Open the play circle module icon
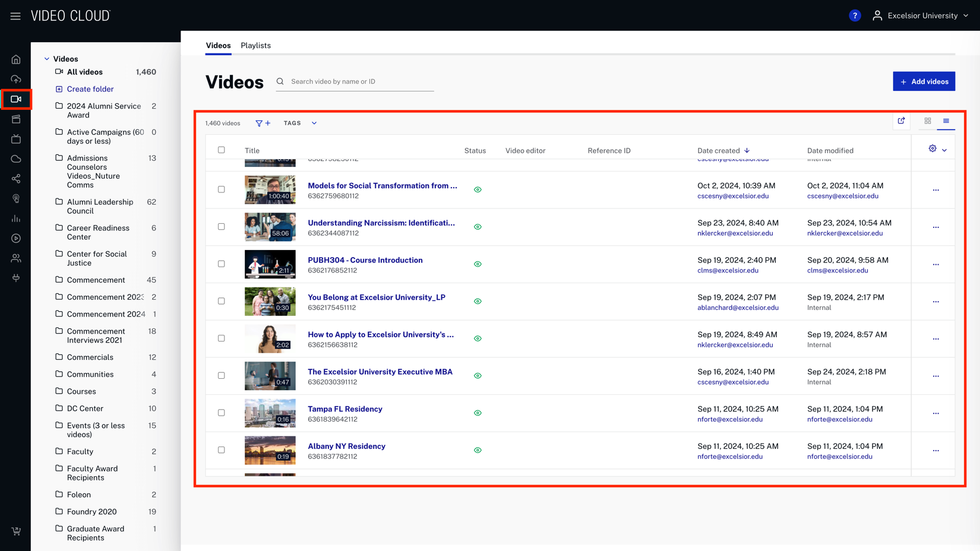Image resolution: width=980 pixels, height=551 pixels. [16, 239]
